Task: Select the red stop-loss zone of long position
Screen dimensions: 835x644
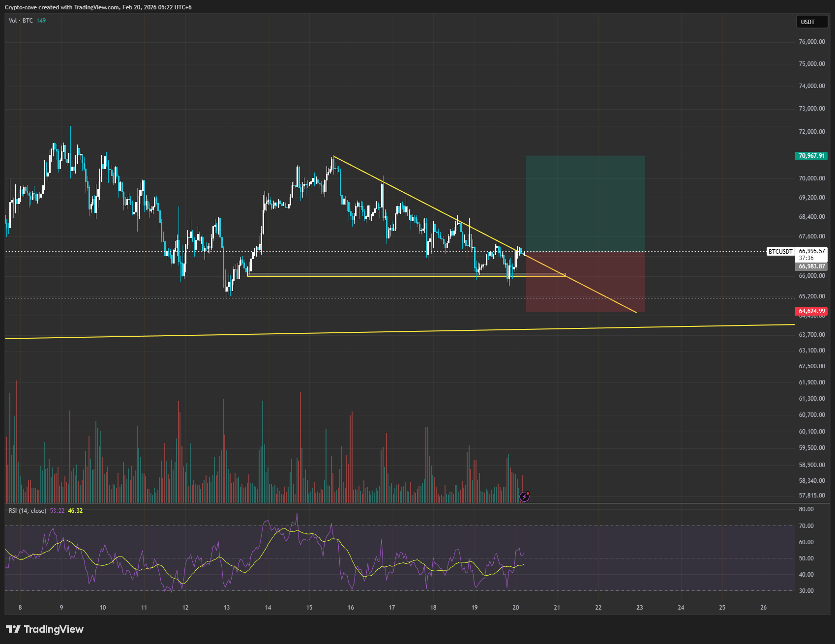Action: point(585,282)
